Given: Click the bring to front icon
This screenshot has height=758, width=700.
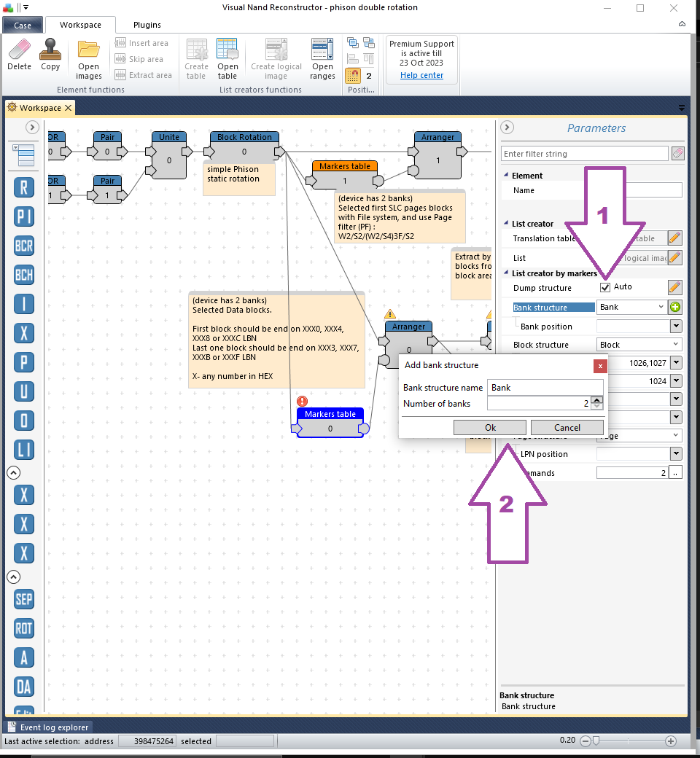Looking at the screenshot, I should tap(353, 43).
